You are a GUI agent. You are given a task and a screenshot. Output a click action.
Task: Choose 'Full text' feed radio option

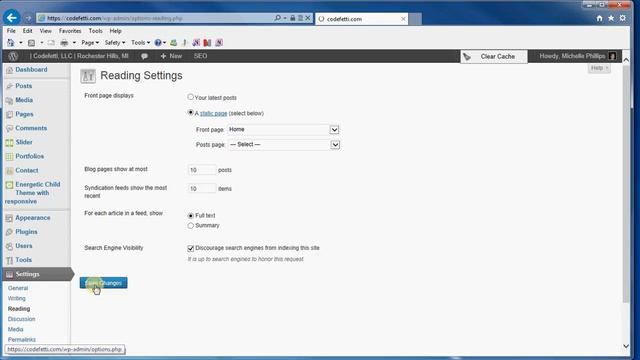click(191, 215)
